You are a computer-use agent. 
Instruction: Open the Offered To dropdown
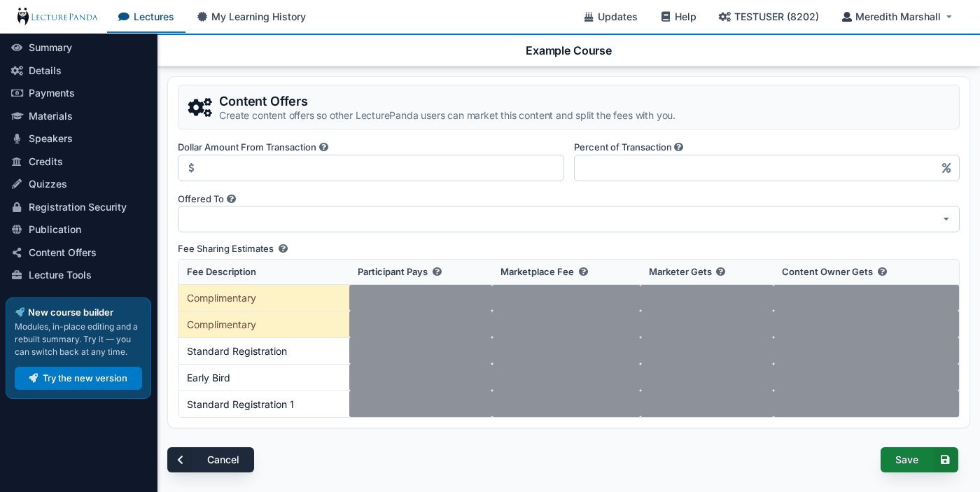click(x=568, y=219)
